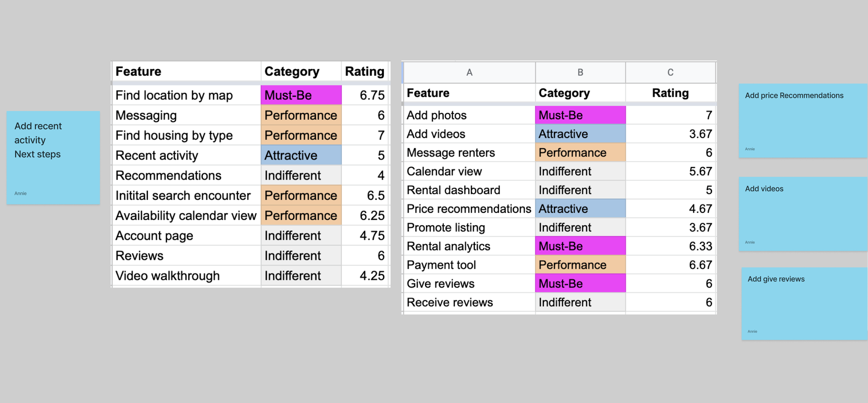This screenshot has height=403, width=868.
Task: Click the Price recommendations feature cell
Action: 469,209
